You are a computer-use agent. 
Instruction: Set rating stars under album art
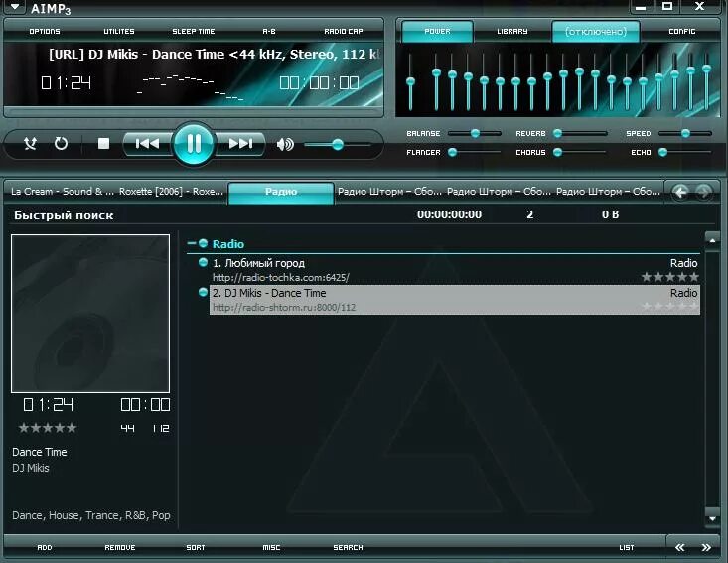pyautogui.click(x=48, y=428)
